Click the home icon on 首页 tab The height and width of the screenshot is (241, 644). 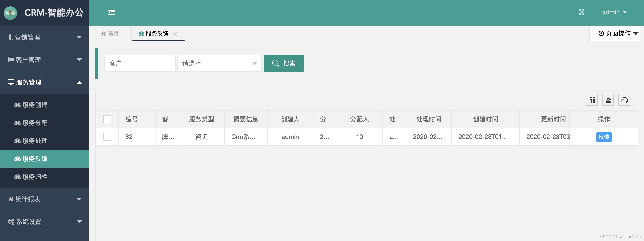point(104,33)
